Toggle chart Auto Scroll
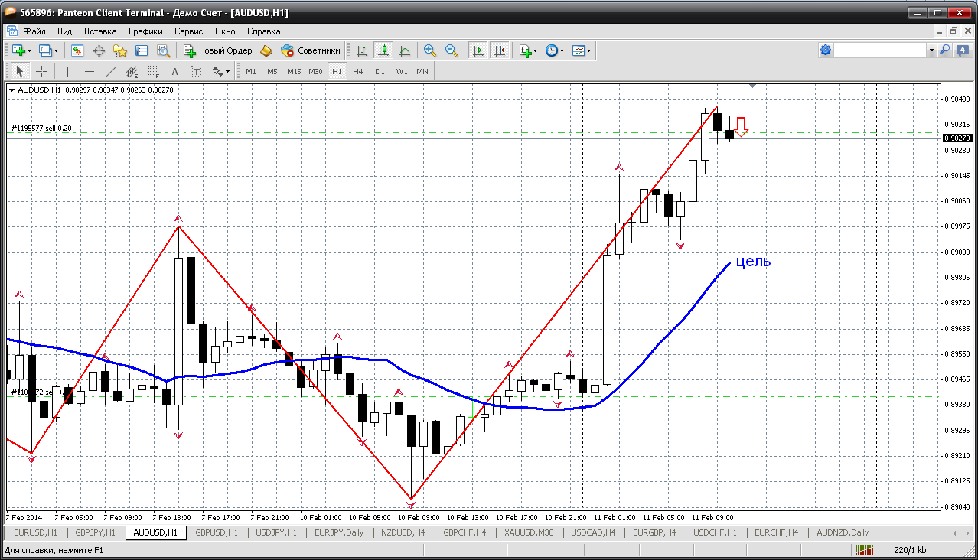 click(478, 50)
